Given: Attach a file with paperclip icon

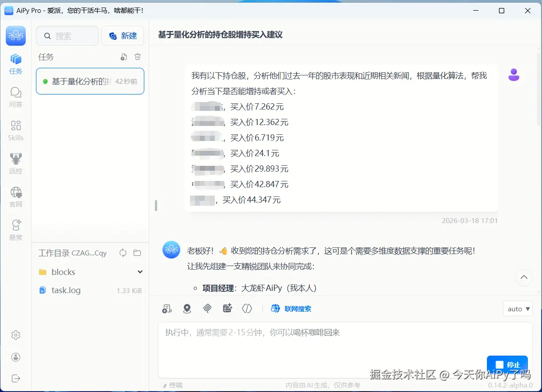Looking at the screenshot, I should coord(207,309).
